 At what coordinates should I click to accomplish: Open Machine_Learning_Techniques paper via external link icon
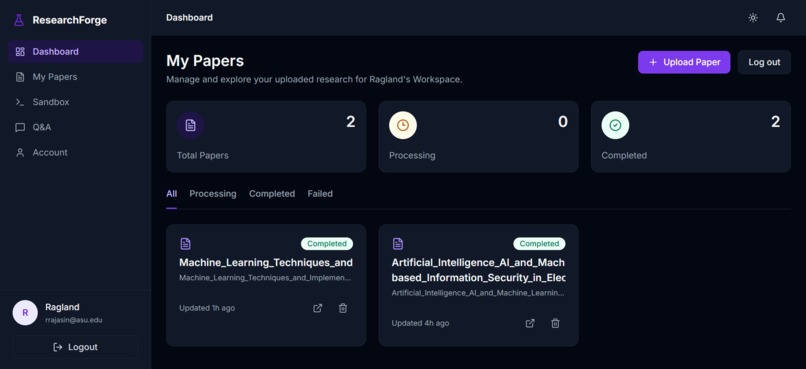tap(318, 308)
